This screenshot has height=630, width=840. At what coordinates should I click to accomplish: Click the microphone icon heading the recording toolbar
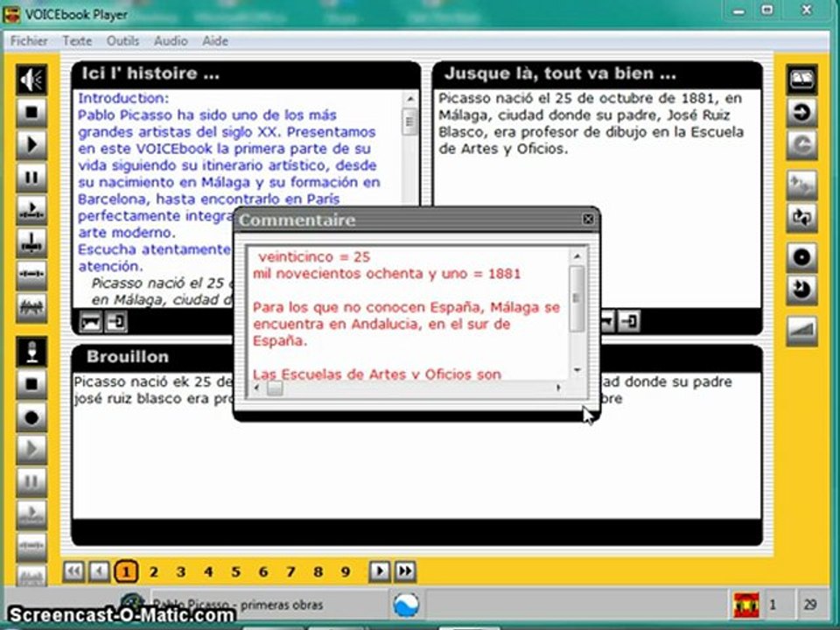coord(31,352)
